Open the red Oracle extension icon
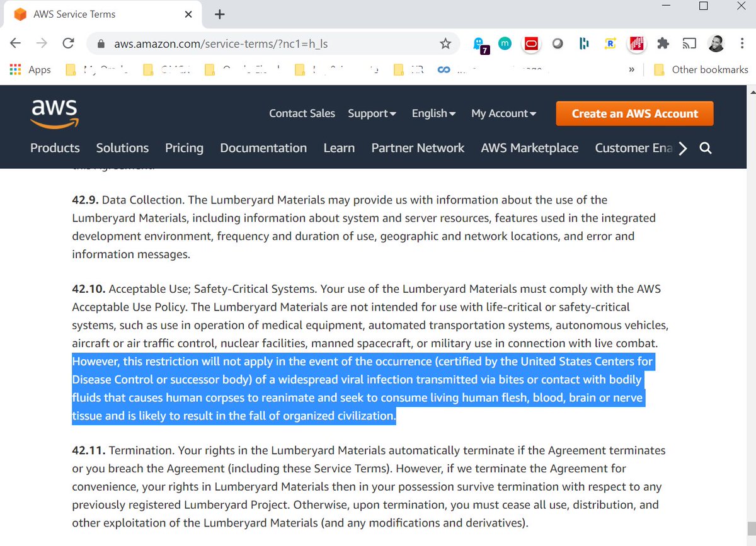 [x=532, y=43]
